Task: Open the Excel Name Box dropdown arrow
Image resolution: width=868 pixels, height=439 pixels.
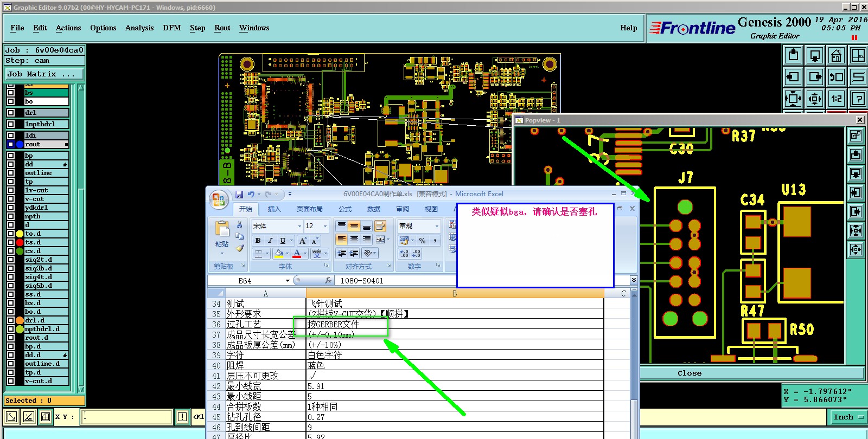Action: pos(288,281)
